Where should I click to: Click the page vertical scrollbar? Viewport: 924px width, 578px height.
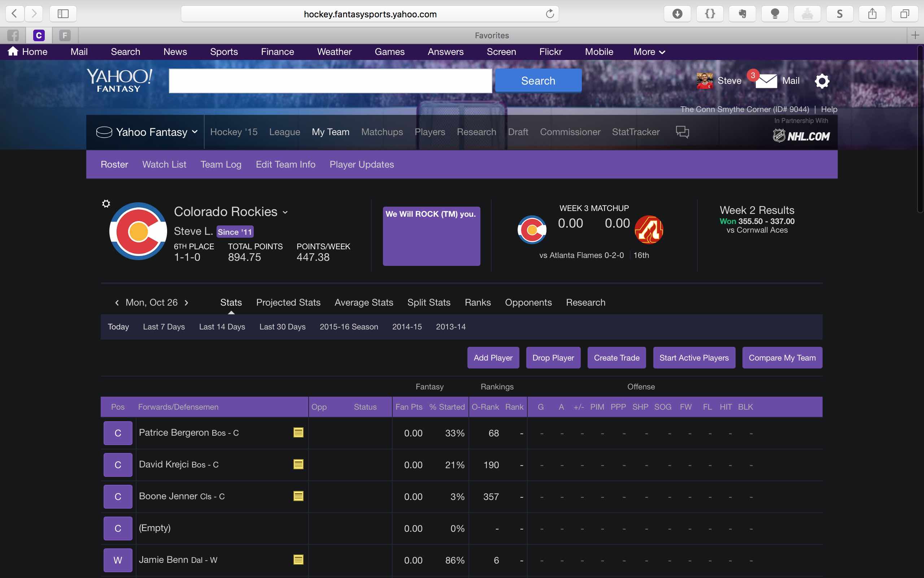(920, 129)
